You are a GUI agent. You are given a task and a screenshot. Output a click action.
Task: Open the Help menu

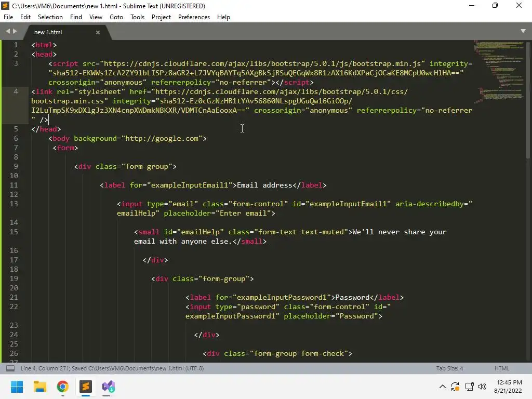(x=223, y=17)
